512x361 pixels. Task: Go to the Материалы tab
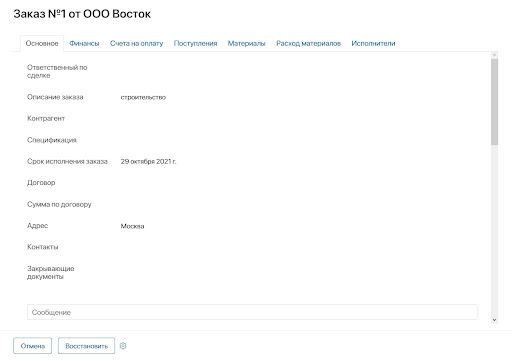pos(246,43)
